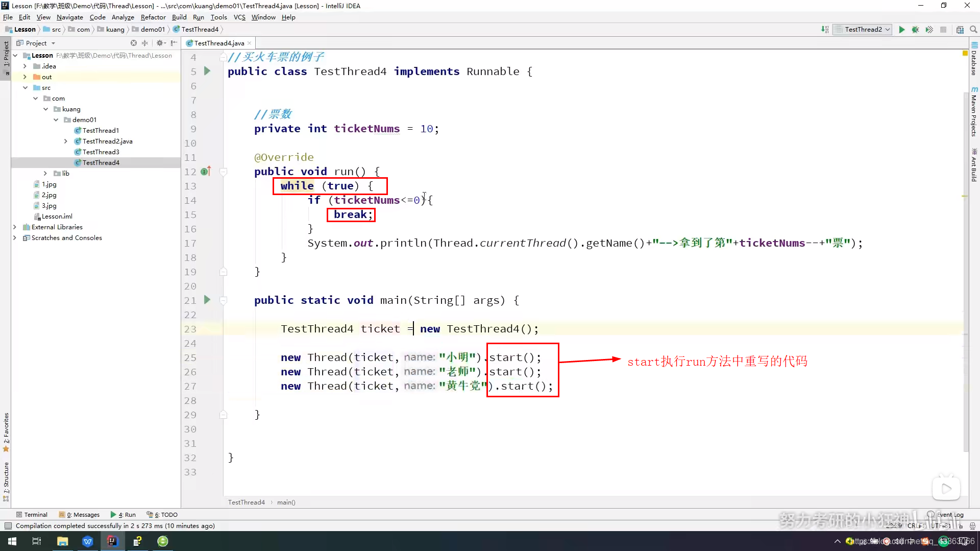Collapse the Lesson project root node

[15, 56]
